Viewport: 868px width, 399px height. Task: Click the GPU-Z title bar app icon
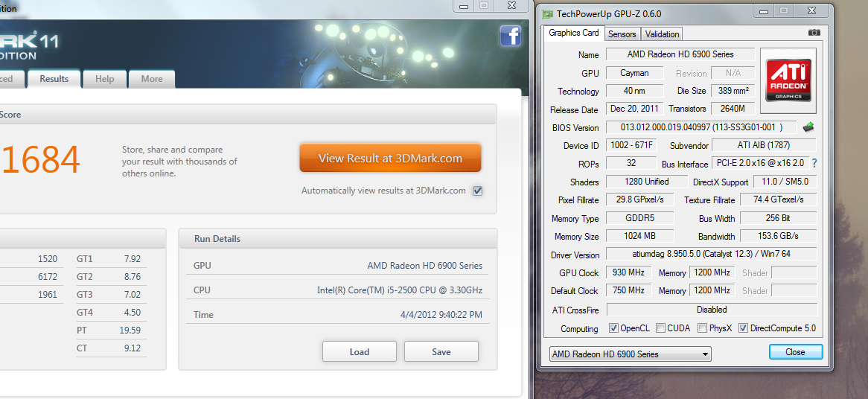(x=547, y=14)
